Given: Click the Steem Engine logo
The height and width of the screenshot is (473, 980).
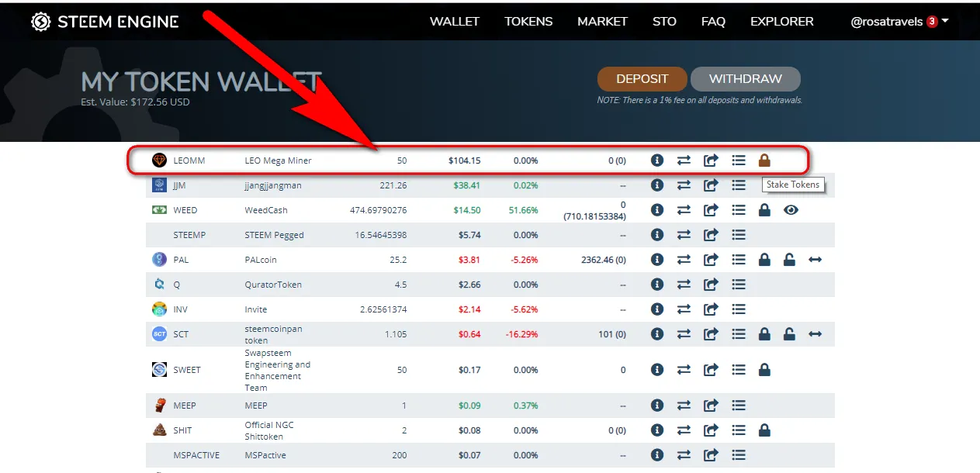Looking at the screenshot, I should 105,22.
